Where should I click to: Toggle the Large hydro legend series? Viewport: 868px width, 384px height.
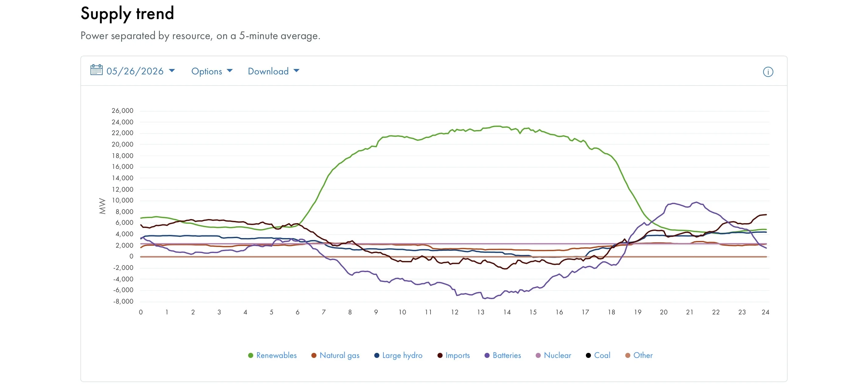[x=398, y=355]
